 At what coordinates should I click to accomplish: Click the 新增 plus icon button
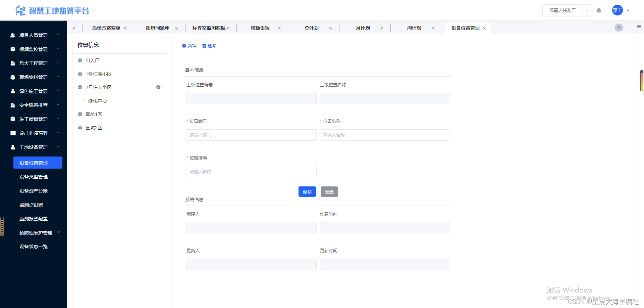click(x=189, y=46)
